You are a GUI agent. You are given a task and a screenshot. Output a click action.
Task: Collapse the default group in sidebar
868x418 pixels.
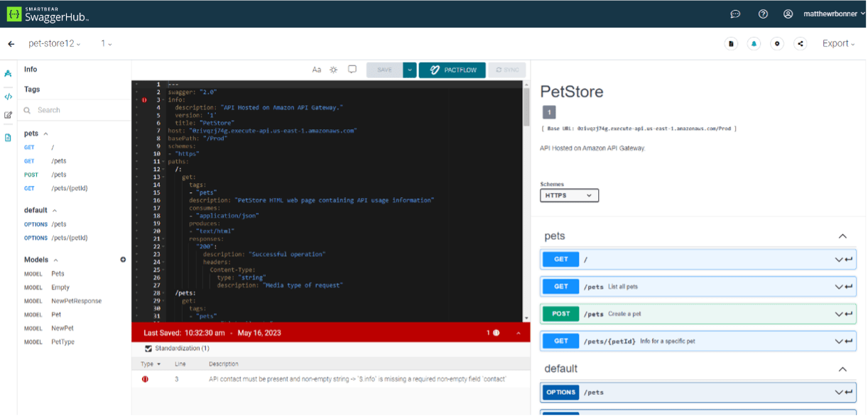[54, 210]
